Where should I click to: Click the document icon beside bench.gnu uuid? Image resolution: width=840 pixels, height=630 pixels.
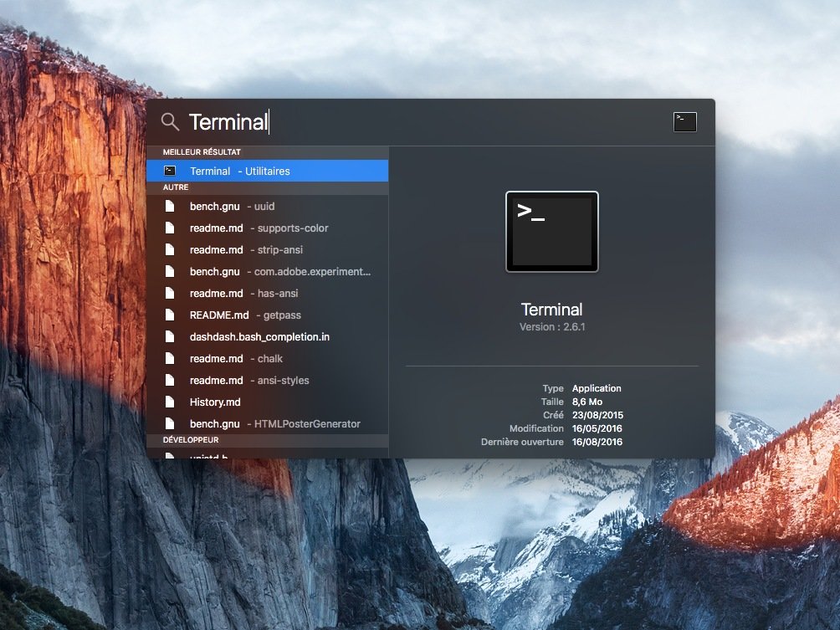pos(170,207)
